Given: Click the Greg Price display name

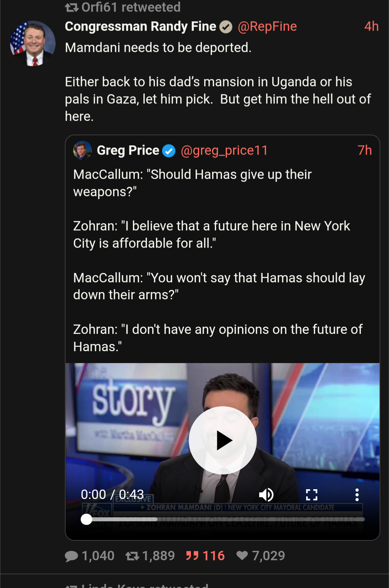Looking at the screenshot, I should (128, 150).
